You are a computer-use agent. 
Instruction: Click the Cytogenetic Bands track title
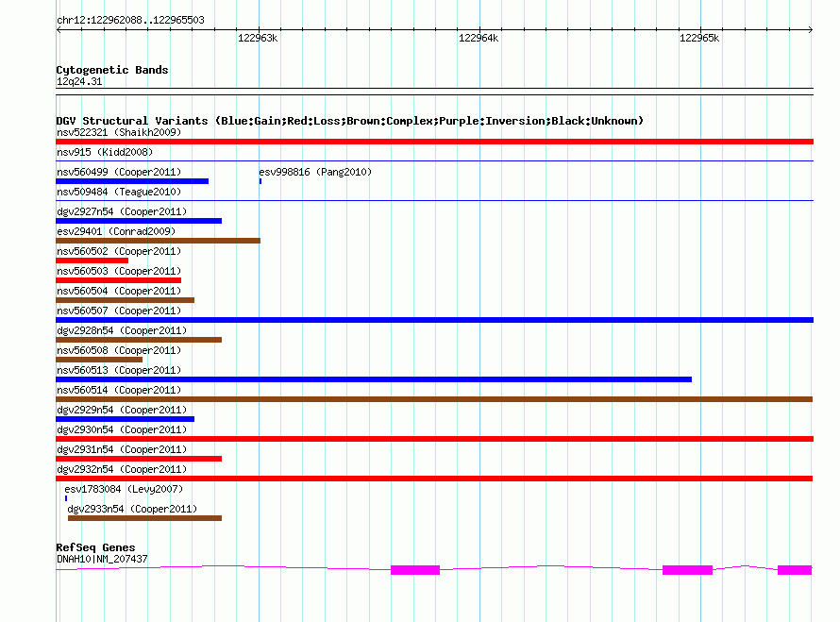point(112,70)
